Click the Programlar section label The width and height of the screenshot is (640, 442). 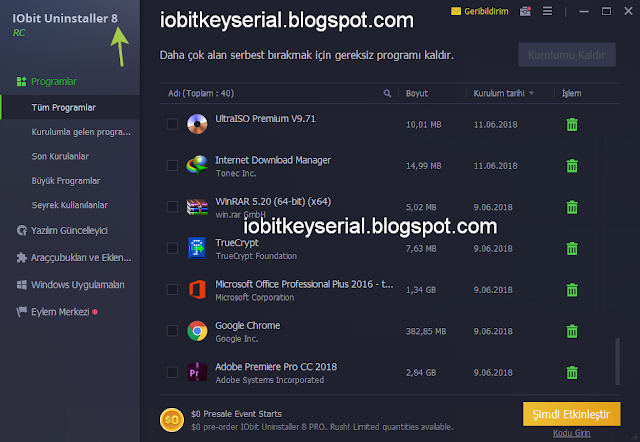(54, 82)
